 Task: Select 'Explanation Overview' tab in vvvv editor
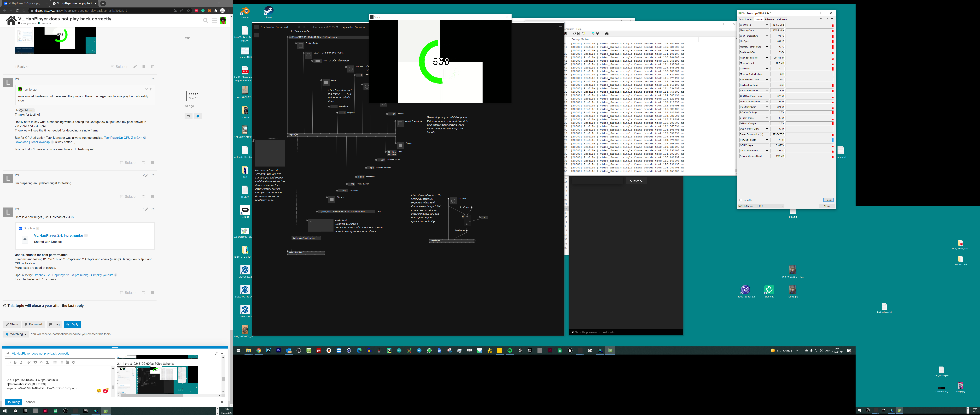(353, 27)
